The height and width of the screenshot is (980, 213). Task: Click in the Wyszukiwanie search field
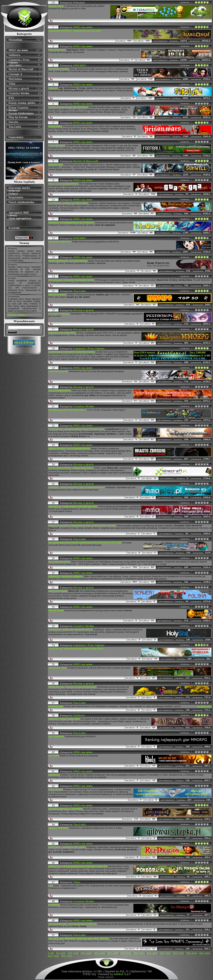[24, 327]
